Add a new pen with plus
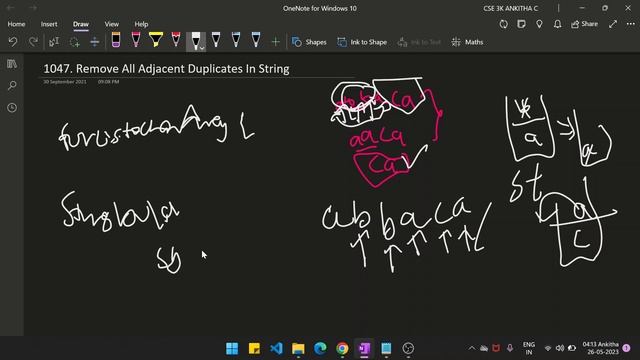 276,42
